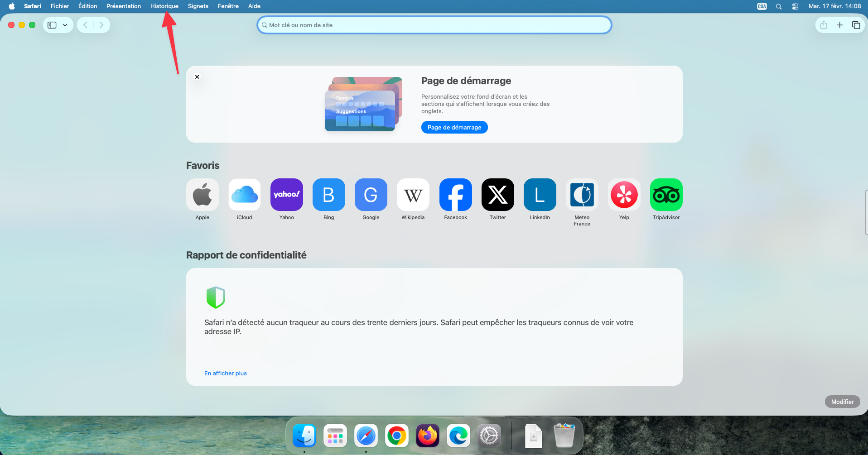Open Control Center in menu bar
The image size is (868, 455).
[795, 6]
